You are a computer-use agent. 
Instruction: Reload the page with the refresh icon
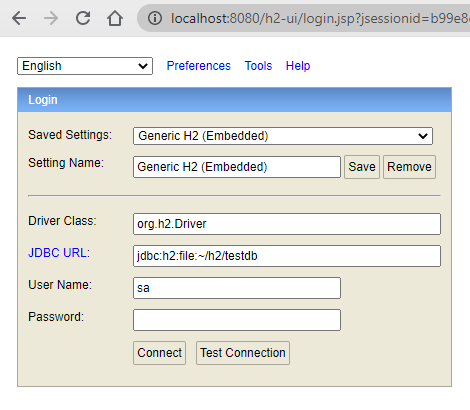83,18
